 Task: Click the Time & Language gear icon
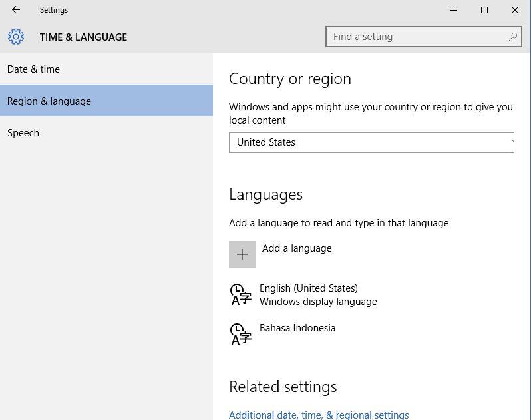pos(16,37)
